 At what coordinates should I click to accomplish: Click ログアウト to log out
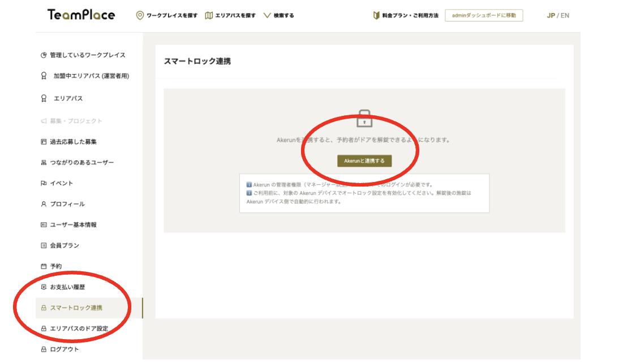[64, 349]
